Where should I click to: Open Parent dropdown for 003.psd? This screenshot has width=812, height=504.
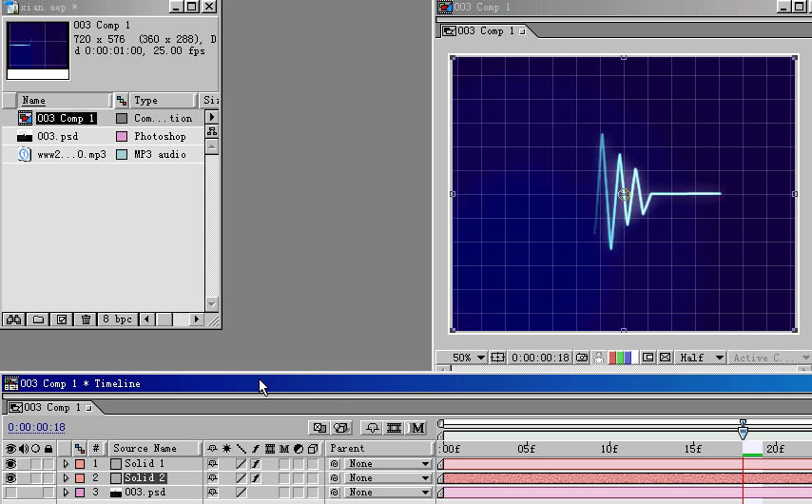point(388,493)
